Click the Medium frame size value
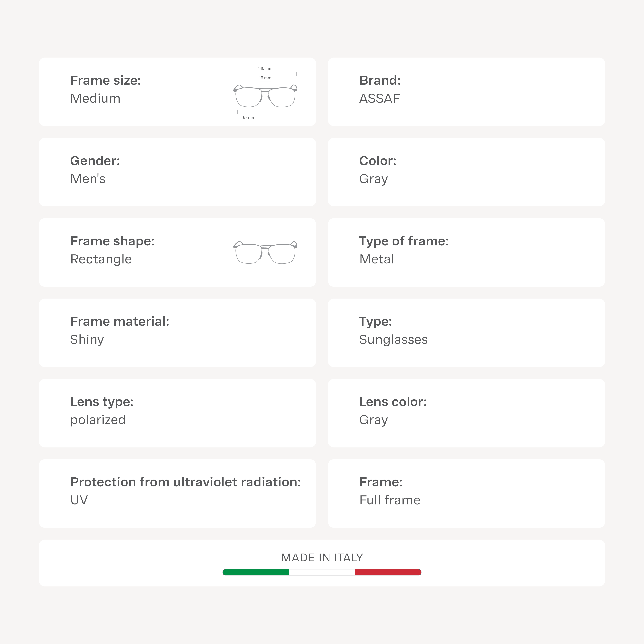Image resolution: width=644 pixels, height=644 pixels. coord(95,98)
